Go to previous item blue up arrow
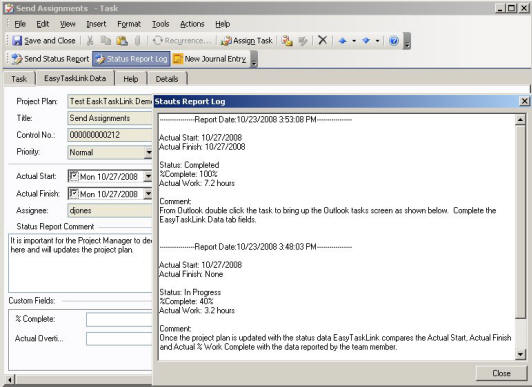Viewport: 532px width, 387px height. [x=342, y=41]
